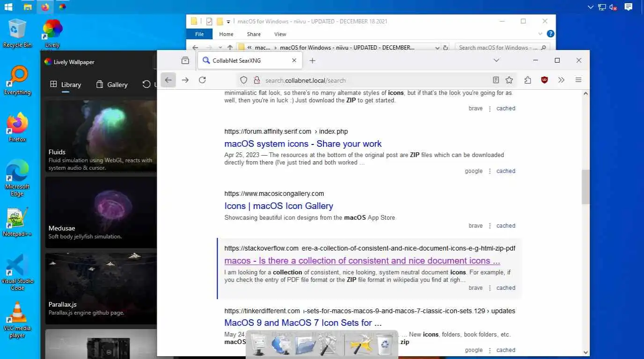Go back in File Explorer
The image size is (644, 359).
point(195,47)
